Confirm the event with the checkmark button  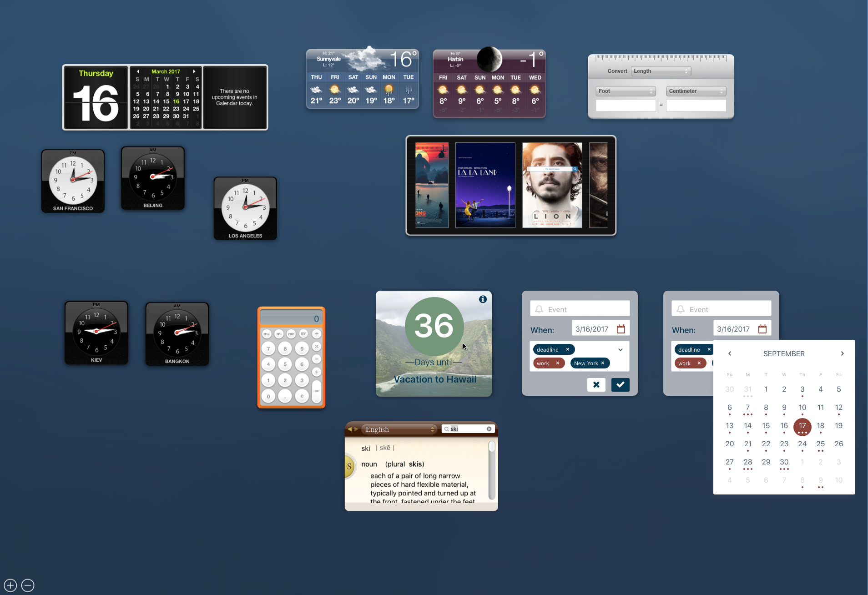pyautogui.click(x=620, y=385)
